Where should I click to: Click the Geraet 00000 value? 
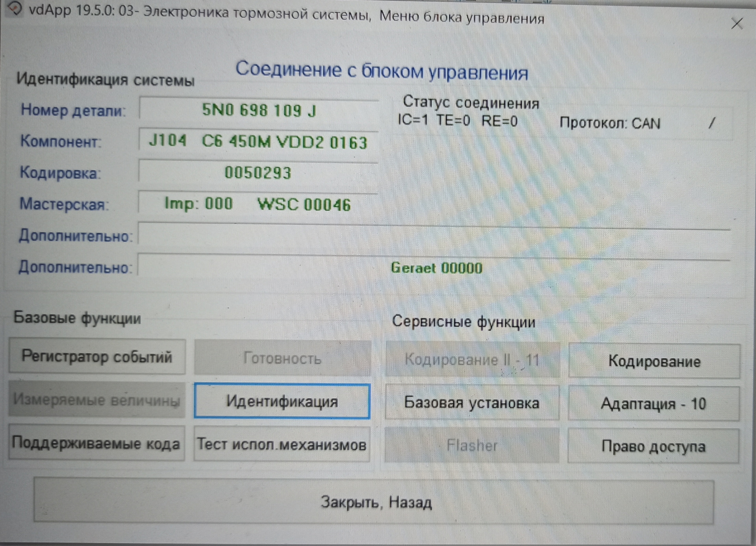click(x=436, y=268)
